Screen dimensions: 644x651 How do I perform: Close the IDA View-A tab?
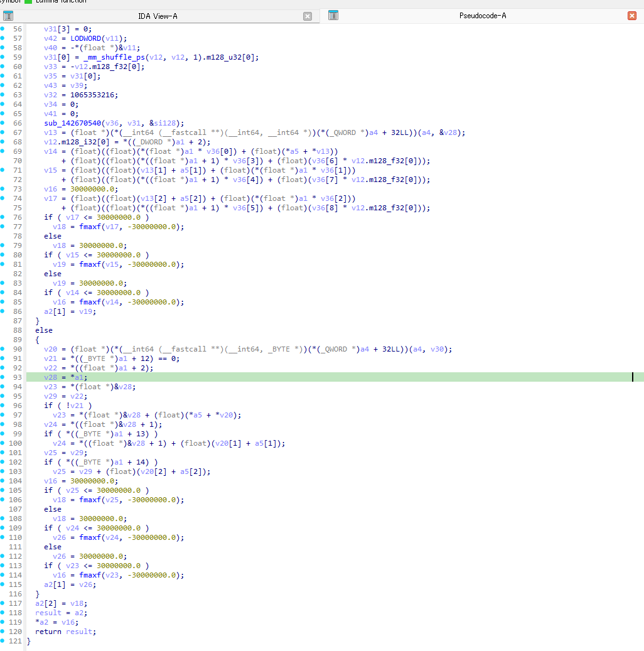pos(308,16)
